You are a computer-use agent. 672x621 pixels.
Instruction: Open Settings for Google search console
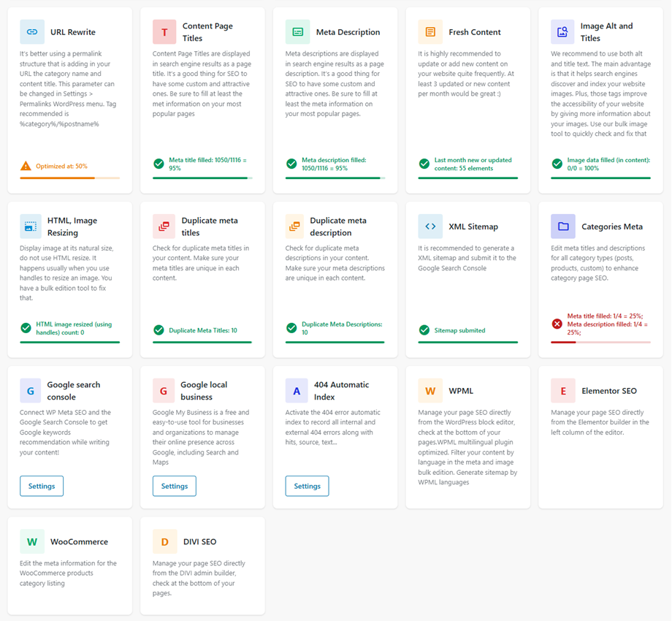pyautogui.click(x=42, y=486)
